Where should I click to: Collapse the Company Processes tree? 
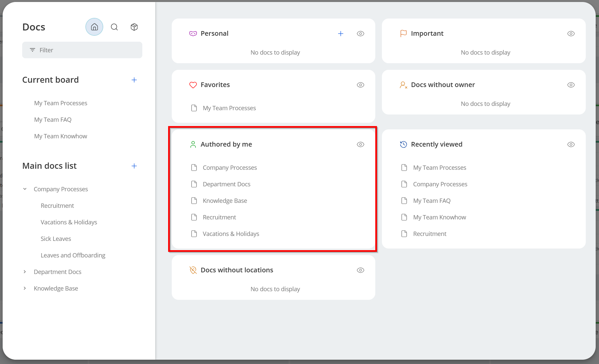[25, 189]
